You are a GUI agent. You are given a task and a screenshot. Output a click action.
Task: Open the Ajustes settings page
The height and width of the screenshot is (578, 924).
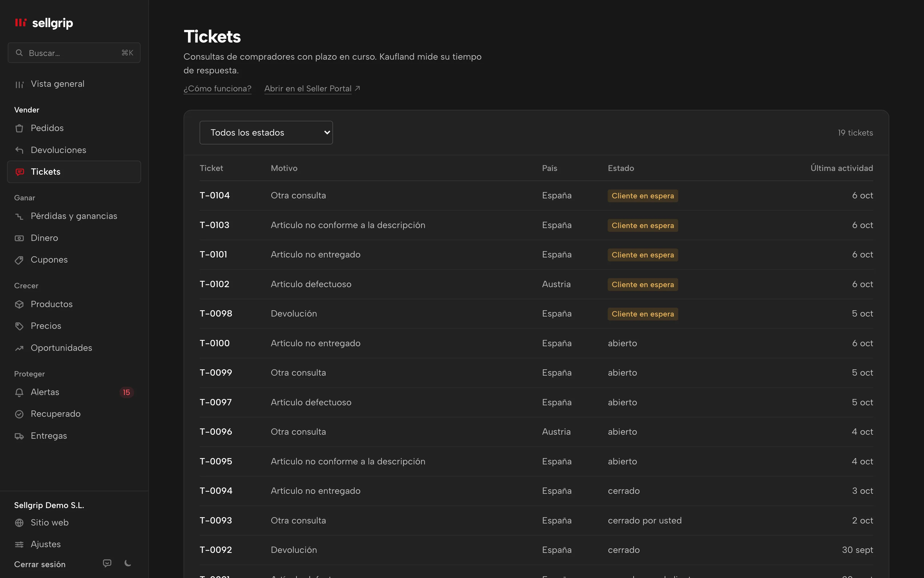(x=74, y=544)
